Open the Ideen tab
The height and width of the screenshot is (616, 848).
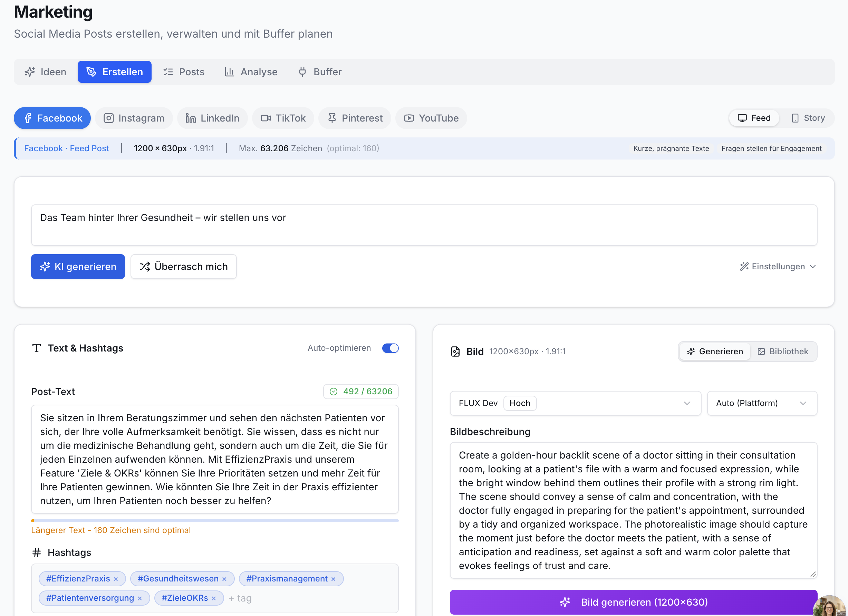click(x=46, y=72)
